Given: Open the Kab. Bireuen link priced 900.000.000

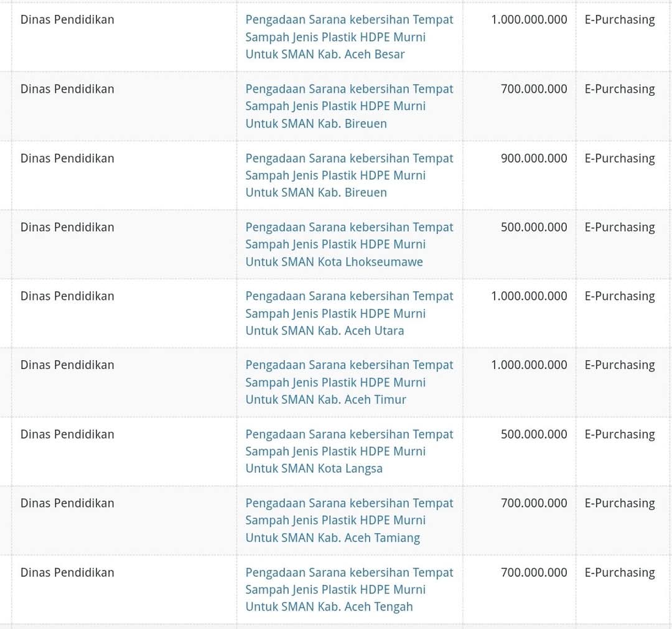Looking at the screenshot, I should coord(349,175).
